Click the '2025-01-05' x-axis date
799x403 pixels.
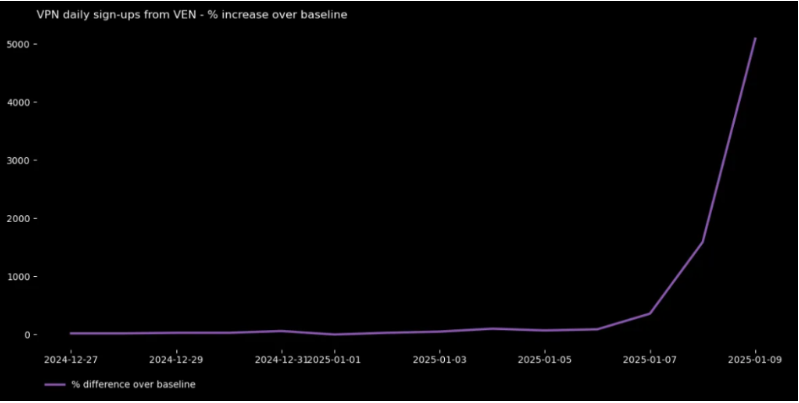click(545, 360)
